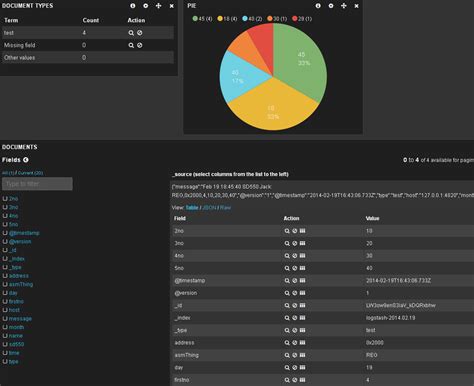
Task: Click the 'REO' asmThing value
Action: coord(372,355)
